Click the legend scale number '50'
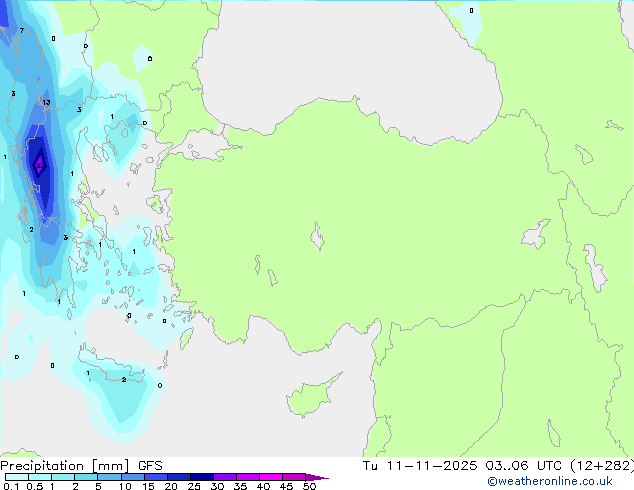This screenshot has width=634, height=490. coord(309,486)
